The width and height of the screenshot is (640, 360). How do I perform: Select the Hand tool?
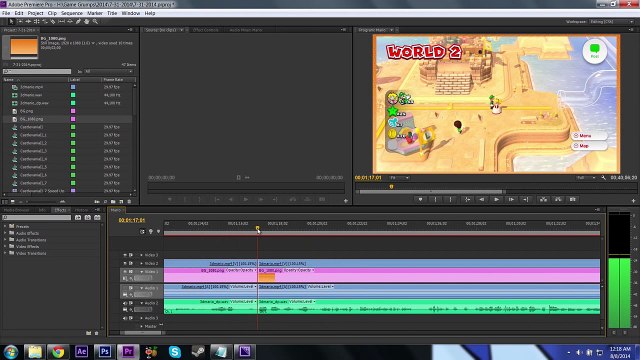87,22
